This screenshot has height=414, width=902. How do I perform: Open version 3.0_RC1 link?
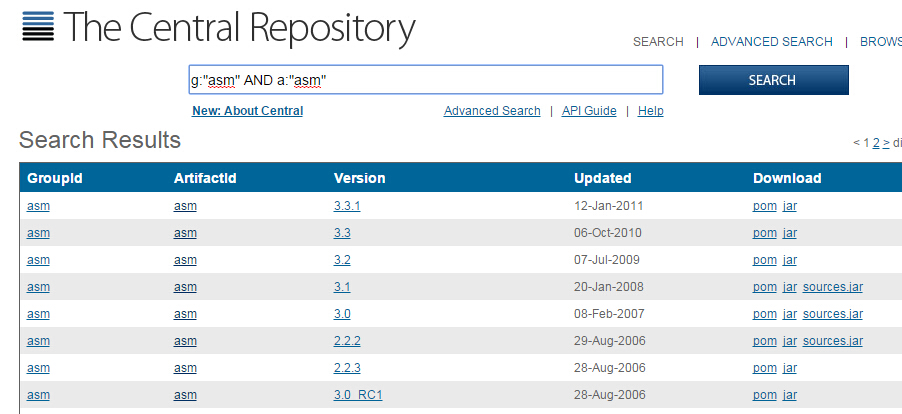[x=358, y=395]
